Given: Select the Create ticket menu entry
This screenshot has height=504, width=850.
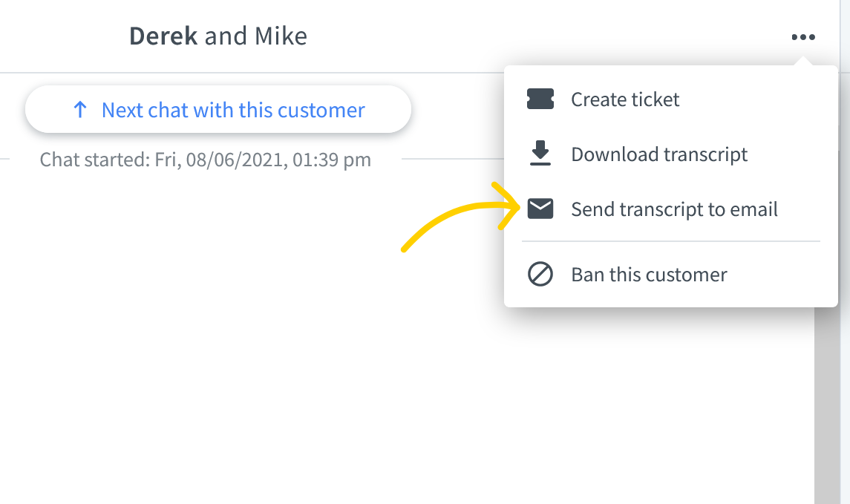Looking at the screenshot, I should click(670, 99).
